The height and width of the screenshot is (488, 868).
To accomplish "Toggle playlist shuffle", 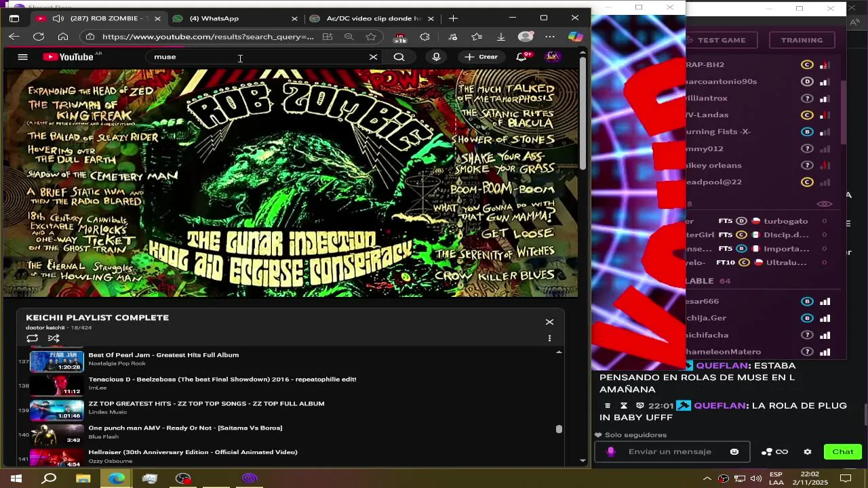I will coord(54,338).
